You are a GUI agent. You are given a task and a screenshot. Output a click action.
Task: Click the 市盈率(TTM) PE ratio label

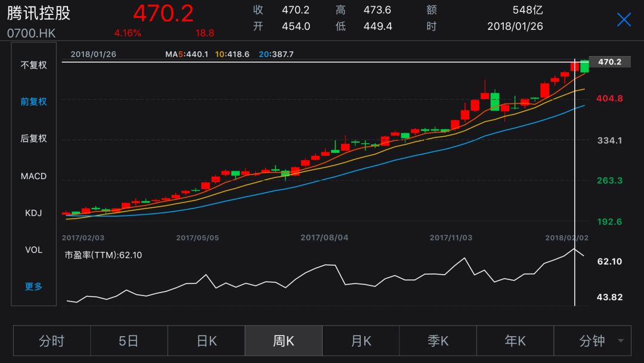click(103, 256)
